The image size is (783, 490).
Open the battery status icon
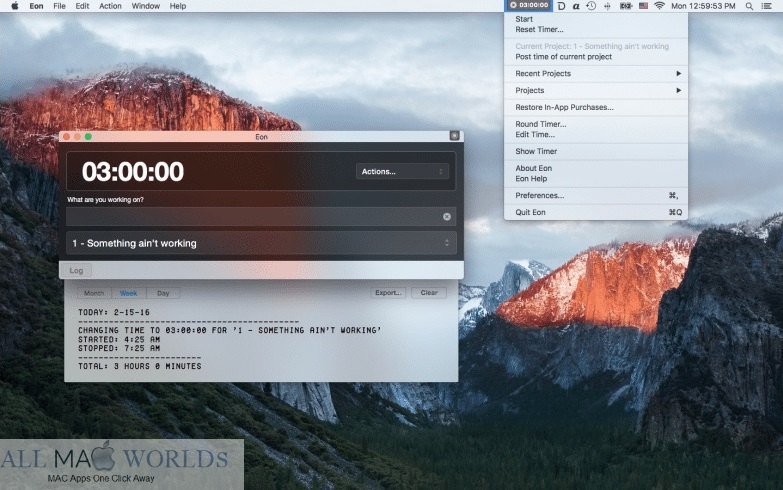626,6
